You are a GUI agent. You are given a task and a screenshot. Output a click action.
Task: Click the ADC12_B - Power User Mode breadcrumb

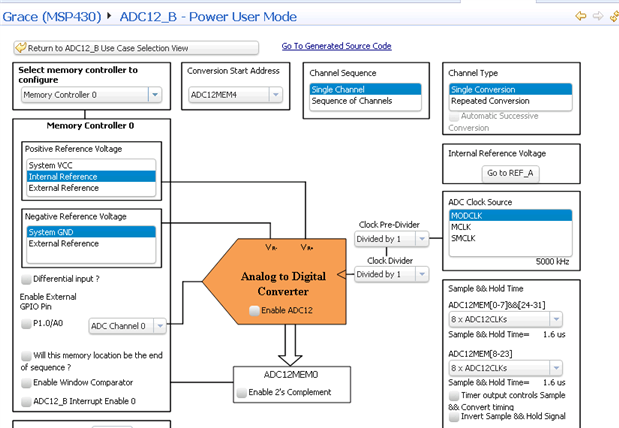pyautogui.click(x=208, y=17)
